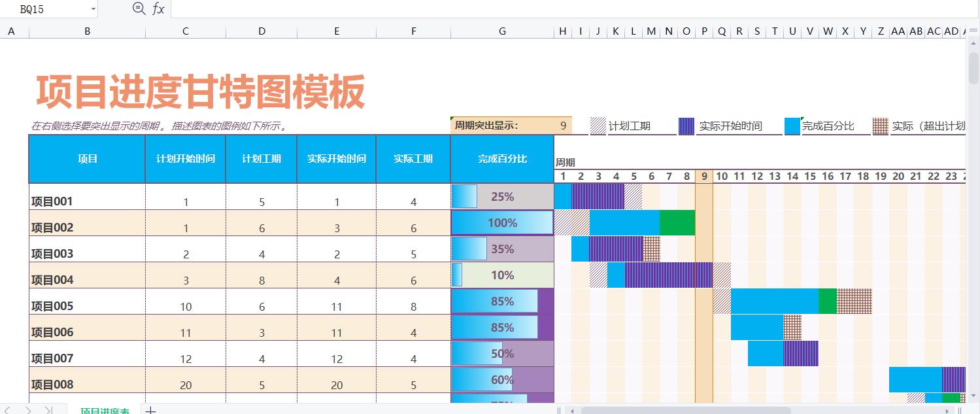Image resolution: width=980 pixels, height=414 pixels.
Task: Click 项目002 100% progress bar cell
Action: click(x=501, y=223)
